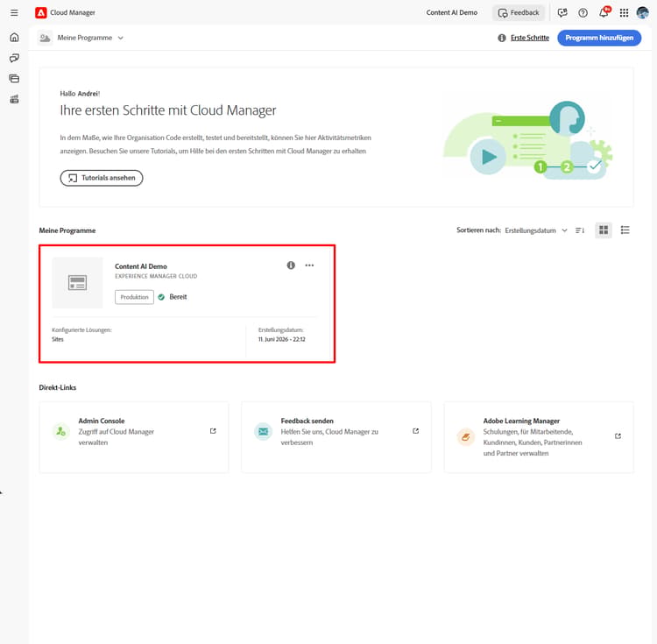This screenshot has height=644, width=657.
Task: Switch to grid view
Action: pos(604,230)
